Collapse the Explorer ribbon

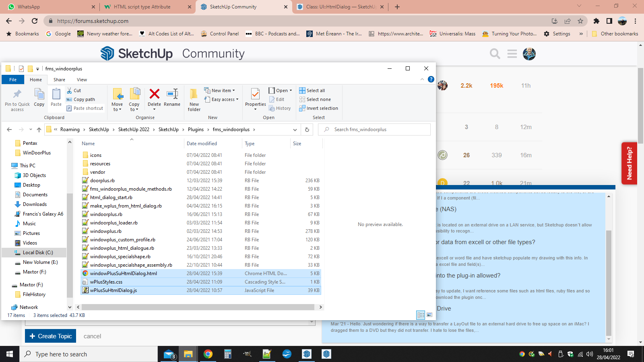point(422,79)
